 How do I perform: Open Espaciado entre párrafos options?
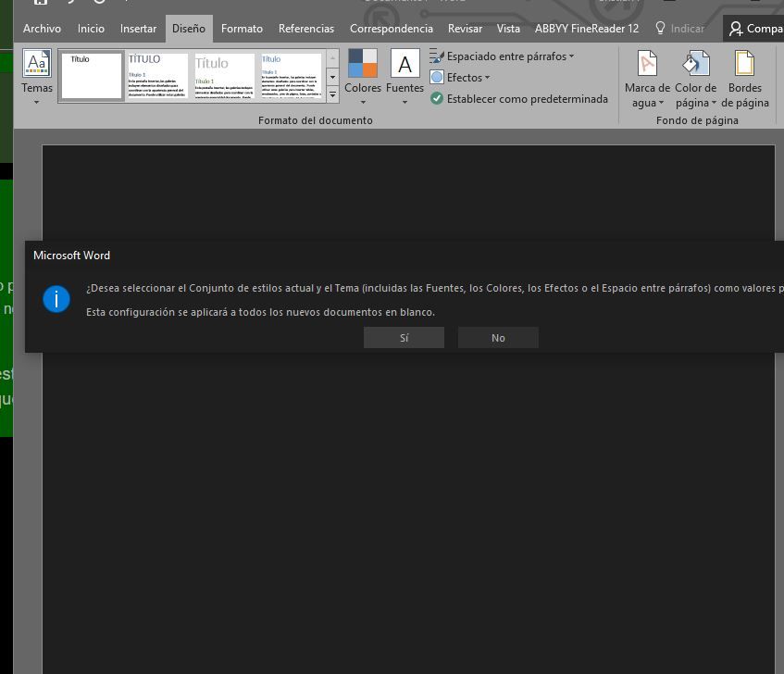tap(502, 56)
